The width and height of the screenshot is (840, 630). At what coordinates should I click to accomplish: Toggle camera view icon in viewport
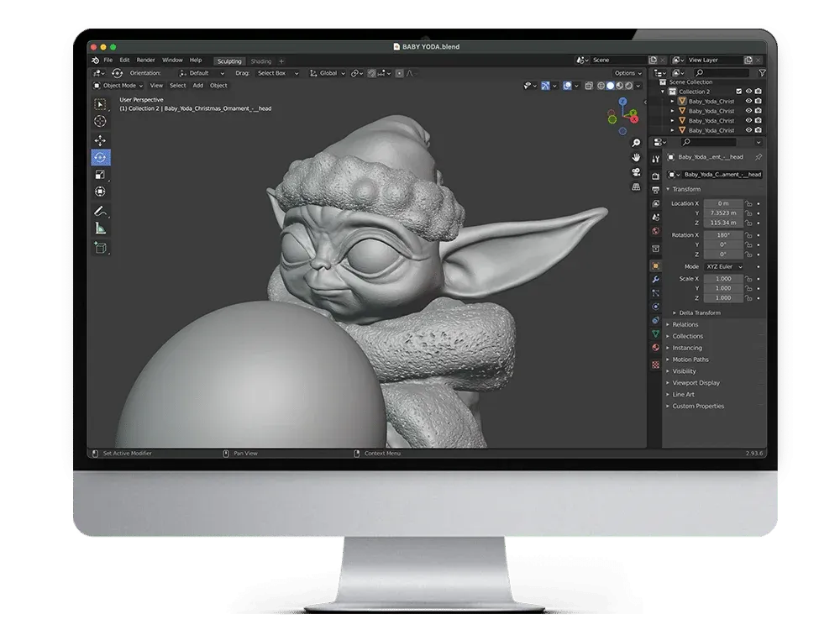point(636,172)
